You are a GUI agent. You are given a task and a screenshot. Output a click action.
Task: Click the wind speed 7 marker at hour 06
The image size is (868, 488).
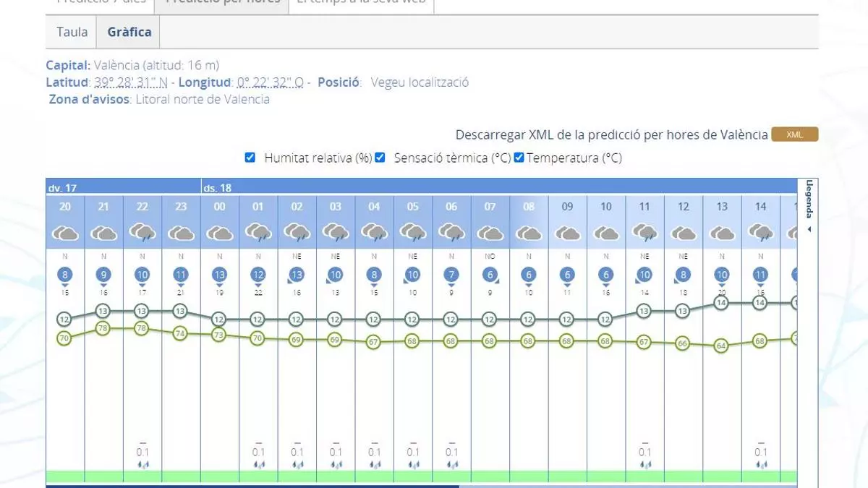[x=451, y=275]
